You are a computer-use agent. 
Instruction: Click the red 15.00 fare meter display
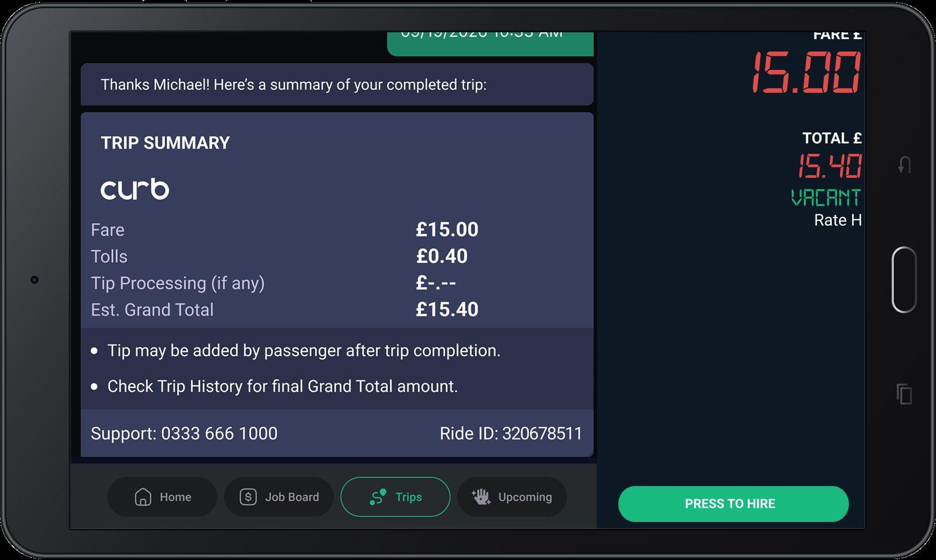806,72
